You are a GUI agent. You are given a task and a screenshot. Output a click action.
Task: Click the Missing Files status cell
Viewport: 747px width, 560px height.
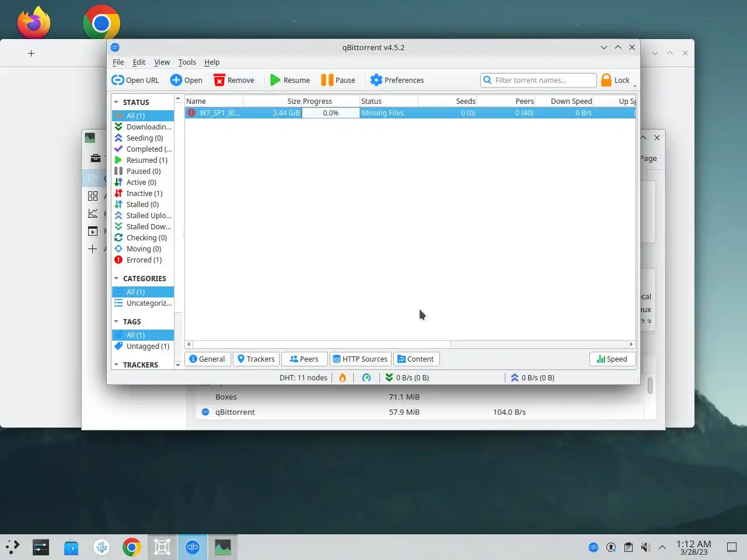[389, 113]
